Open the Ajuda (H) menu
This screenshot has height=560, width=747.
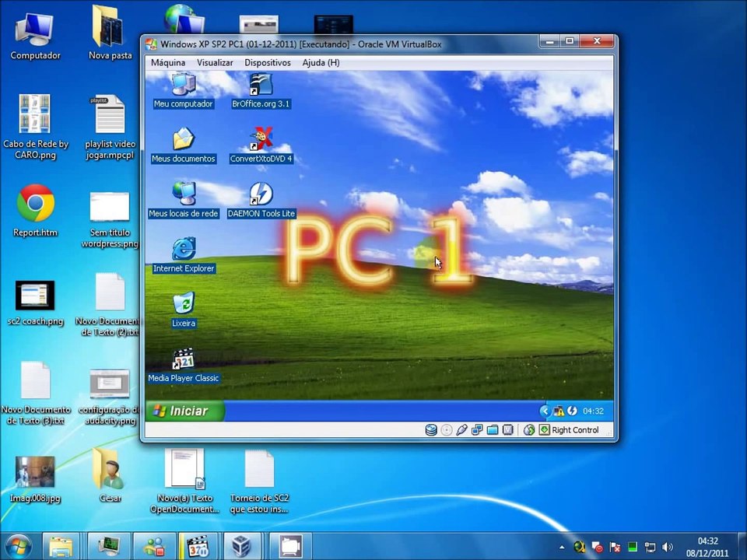point(321,63)
